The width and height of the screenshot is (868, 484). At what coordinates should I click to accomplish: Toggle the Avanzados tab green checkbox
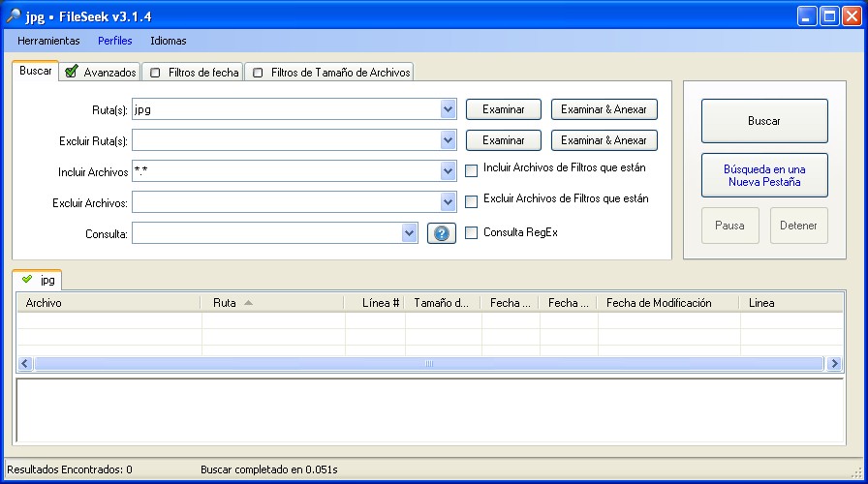[71, 72]
